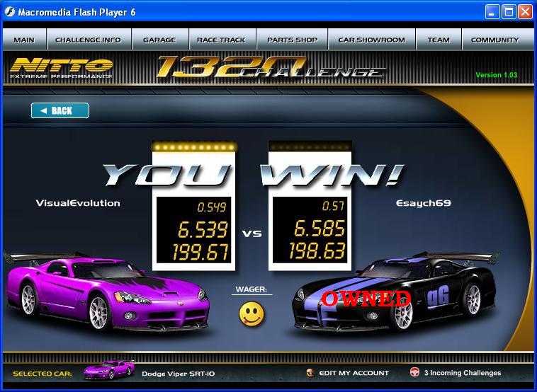Viewport: 537px width, 392px height.
Task: Click the Nitto Extreme Performance logo
Action: (62, 68)
